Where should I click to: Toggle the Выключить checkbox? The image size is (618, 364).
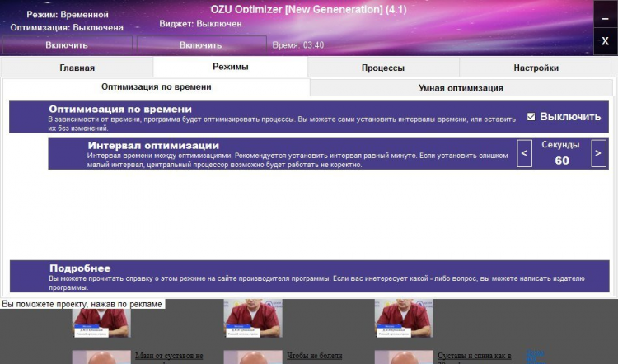click(x=531, y=117)
